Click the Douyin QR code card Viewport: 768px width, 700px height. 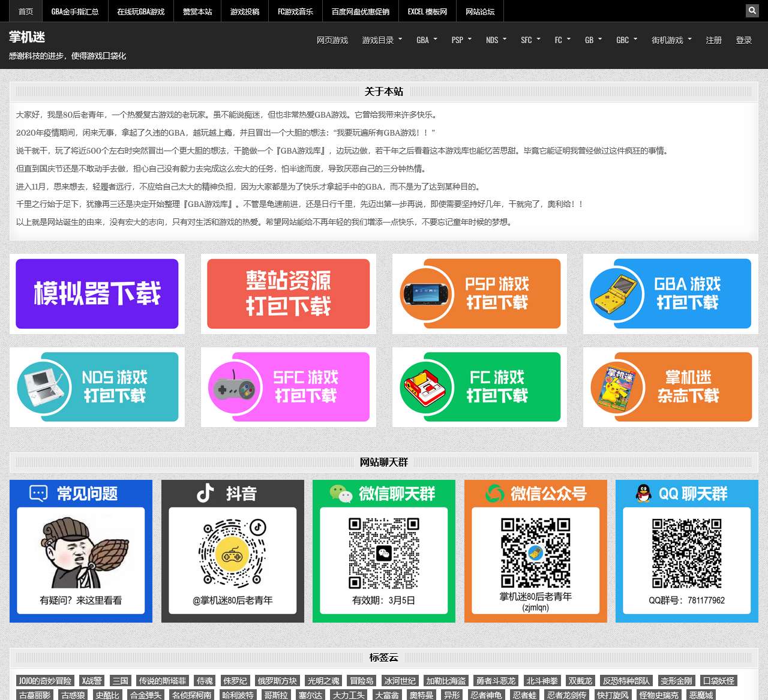coord(232,551)
